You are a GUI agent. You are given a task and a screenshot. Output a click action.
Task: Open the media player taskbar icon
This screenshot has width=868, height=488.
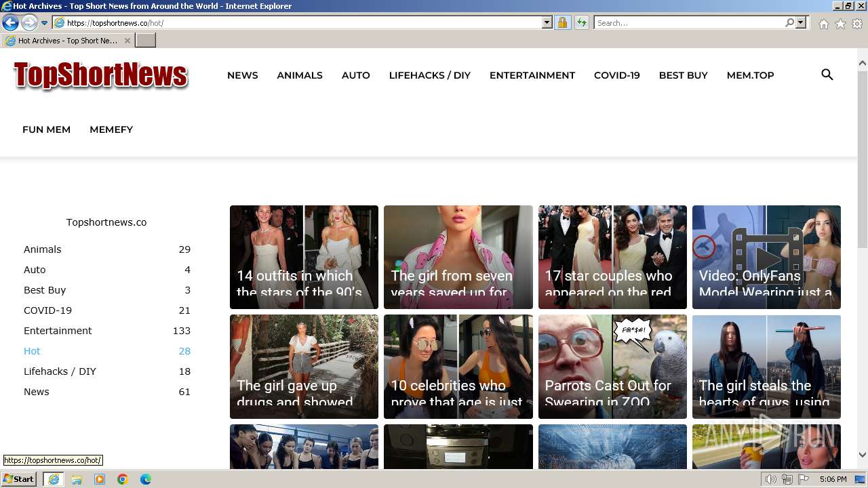click(100, 479)
